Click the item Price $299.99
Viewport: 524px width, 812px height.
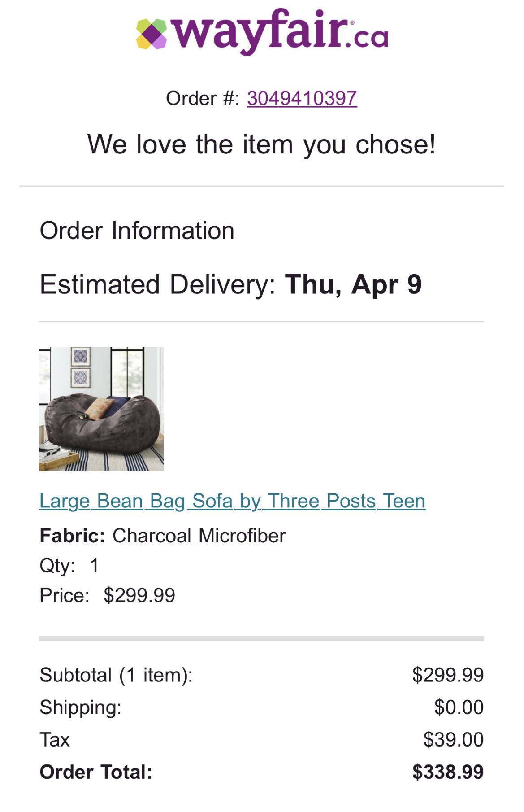click(x=139, y=595)
